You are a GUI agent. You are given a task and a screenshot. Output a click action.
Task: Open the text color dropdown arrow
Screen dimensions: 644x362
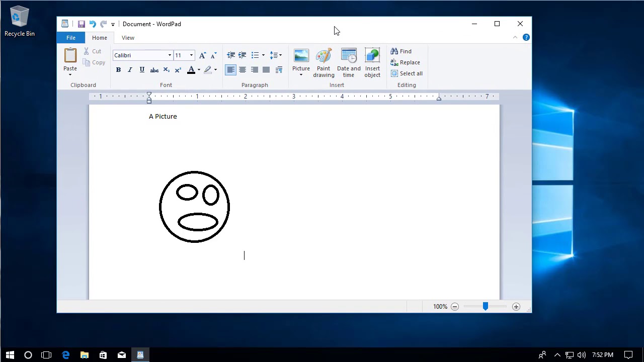point(199,70)
